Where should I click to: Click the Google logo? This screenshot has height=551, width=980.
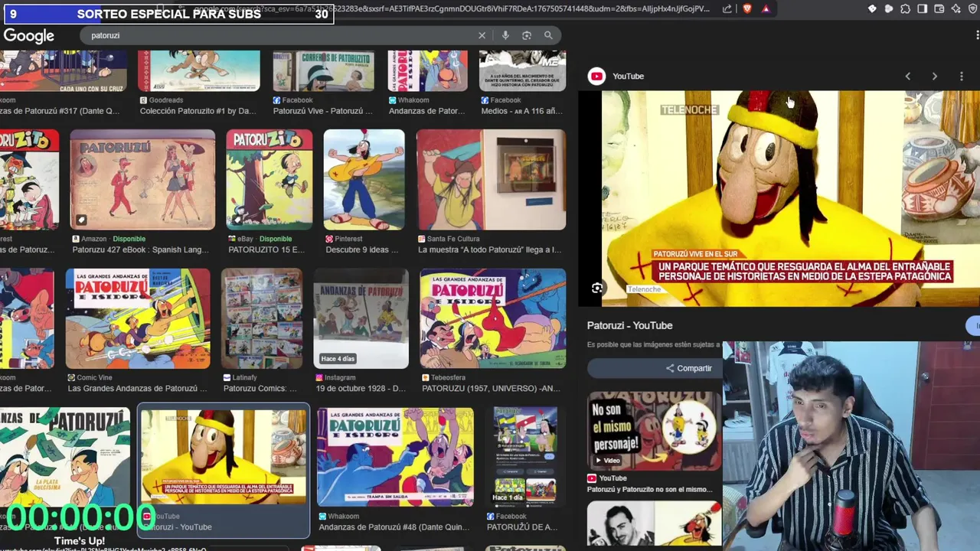click(x=29, y=36)
